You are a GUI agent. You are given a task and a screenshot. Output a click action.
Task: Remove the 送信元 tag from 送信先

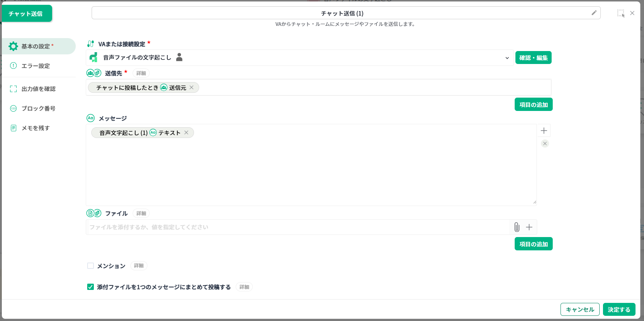pos(191,88)
